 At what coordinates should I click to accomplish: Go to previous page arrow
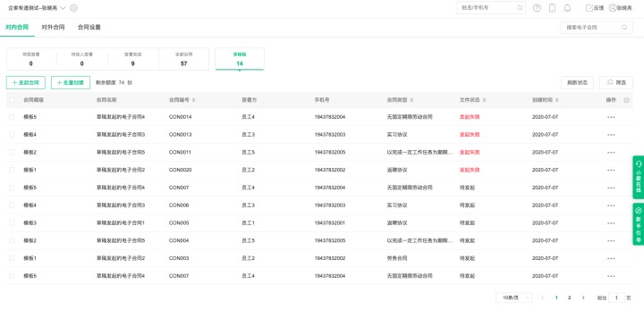pos(543,297)
